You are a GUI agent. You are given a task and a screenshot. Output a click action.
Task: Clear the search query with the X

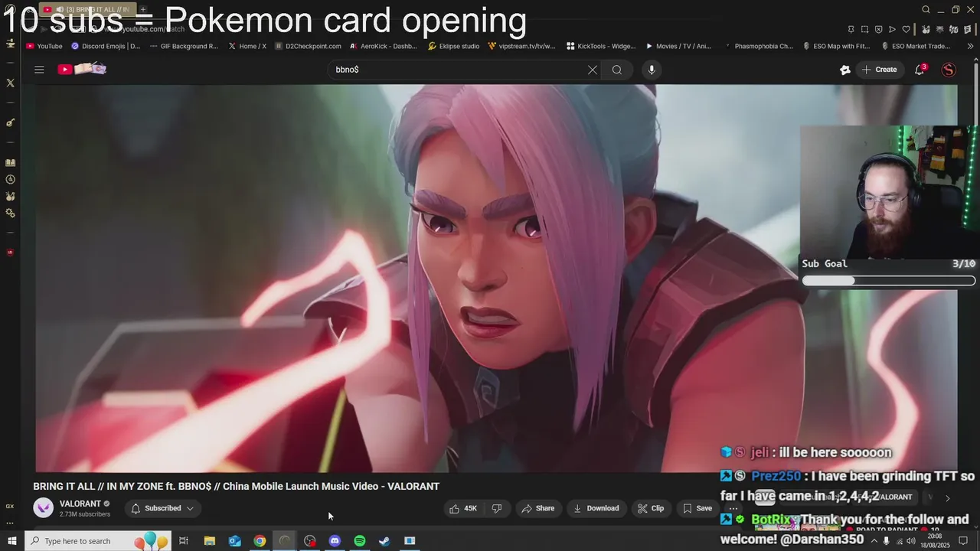(593, 70)
